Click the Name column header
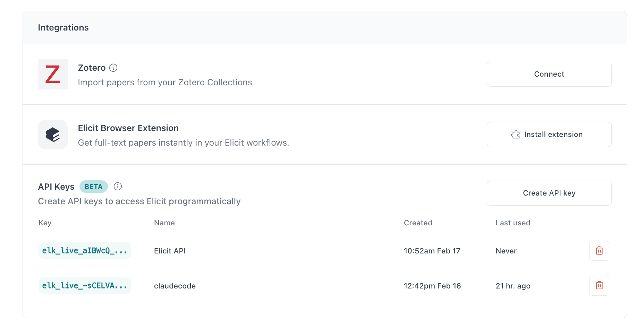Screen dimensions: 644x328 coord(164,223)
